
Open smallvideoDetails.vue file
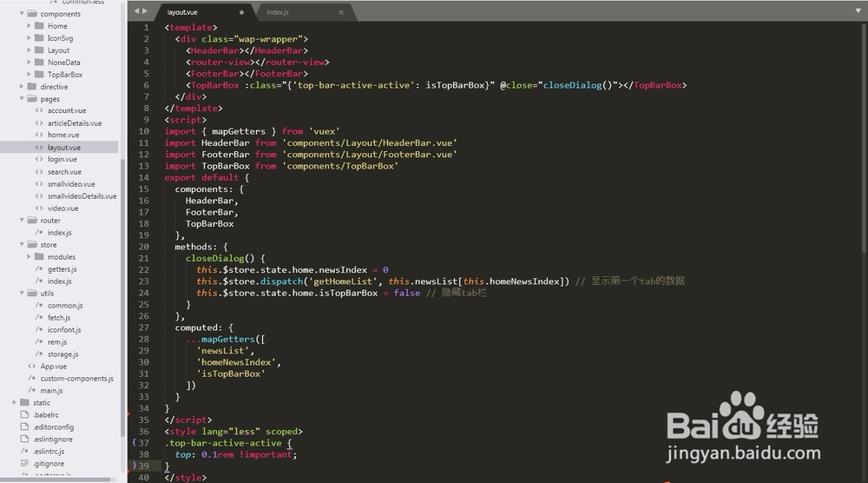(82, 196)
